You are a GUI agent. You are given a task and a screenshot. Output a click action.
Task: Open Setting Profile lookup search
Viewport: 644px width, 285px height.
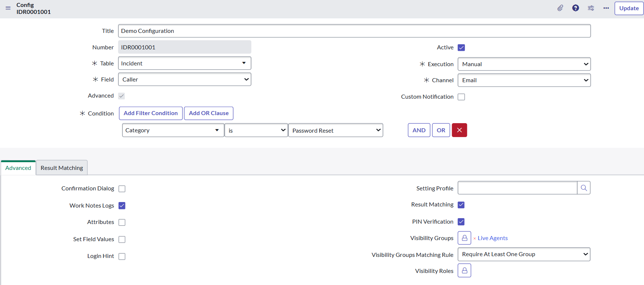click(x=584, y=188)
